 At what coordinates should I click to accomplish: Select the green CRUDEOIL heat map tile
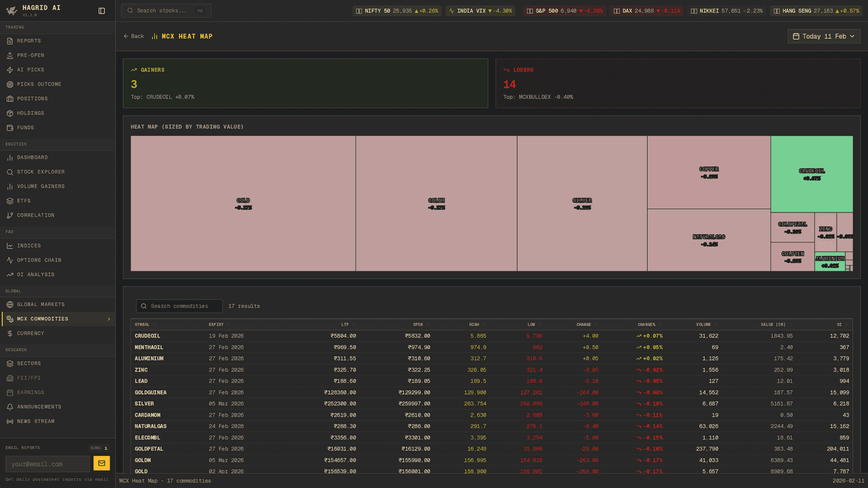(x=812, y=174)
